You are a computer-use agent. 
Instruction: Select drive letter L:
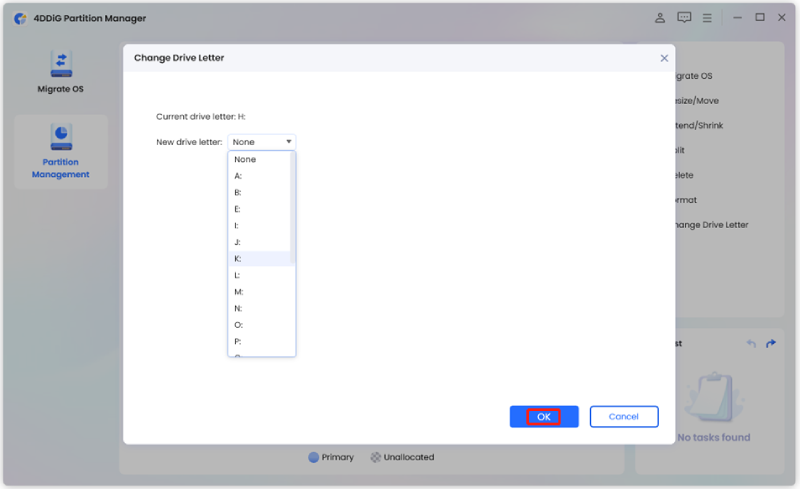tap(261, 275)
